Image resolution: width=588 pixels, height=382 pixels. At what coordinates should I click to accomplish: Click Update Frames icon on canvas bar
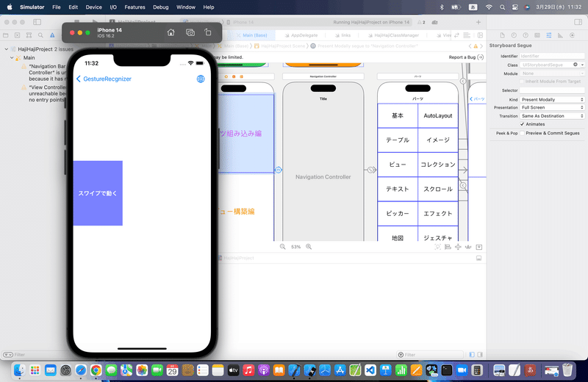point(437,247)
